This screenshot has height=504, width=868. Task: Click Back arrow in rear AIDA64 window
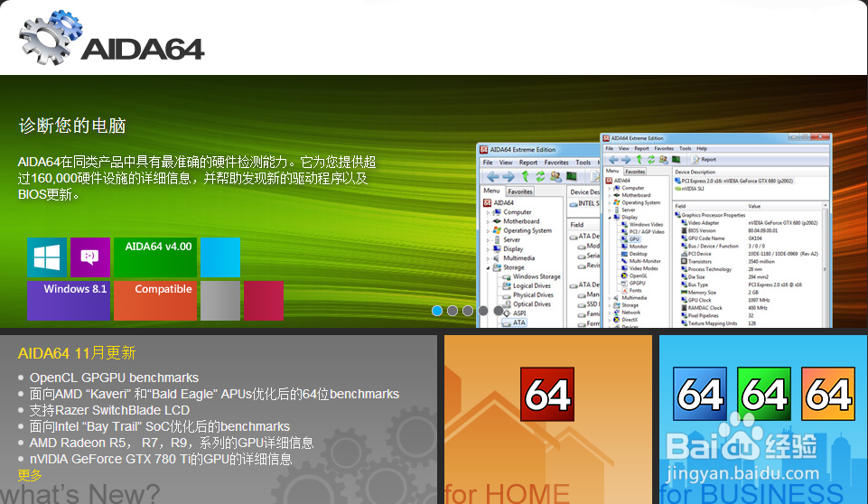pyautogui.click(x=492, y=177)
